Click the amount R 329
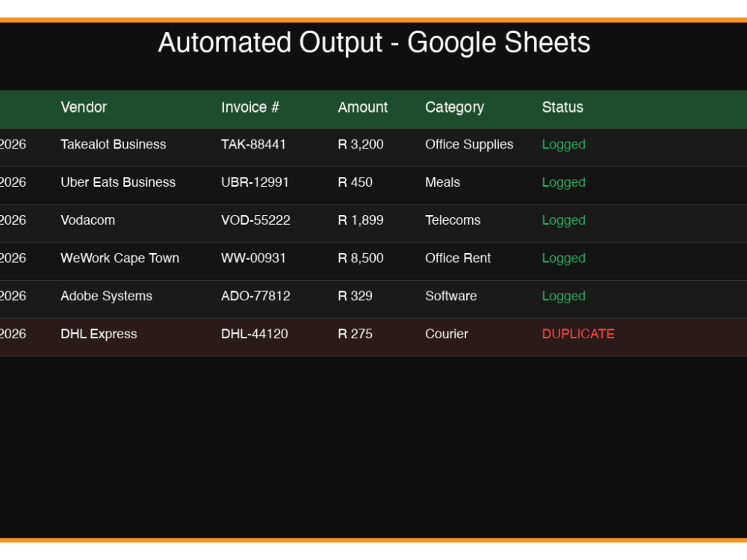Screen dimensions: 747x560 [x=355, y=296]
